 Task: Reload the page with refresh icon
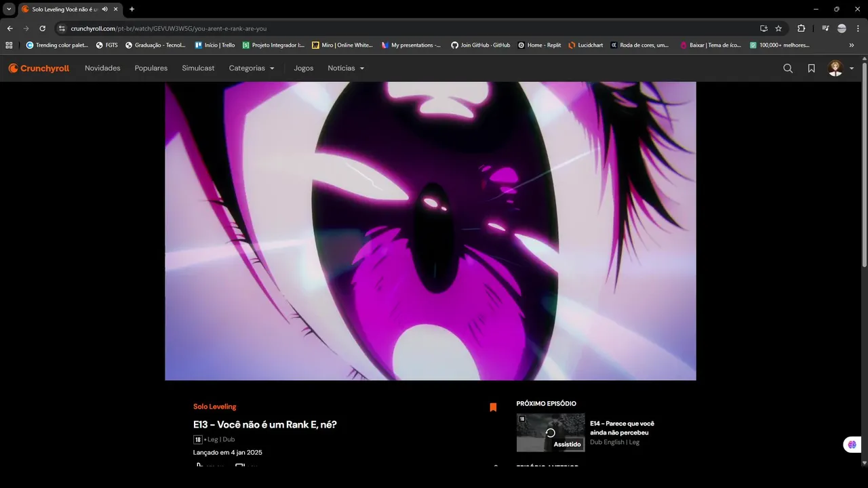pos(42,28)
